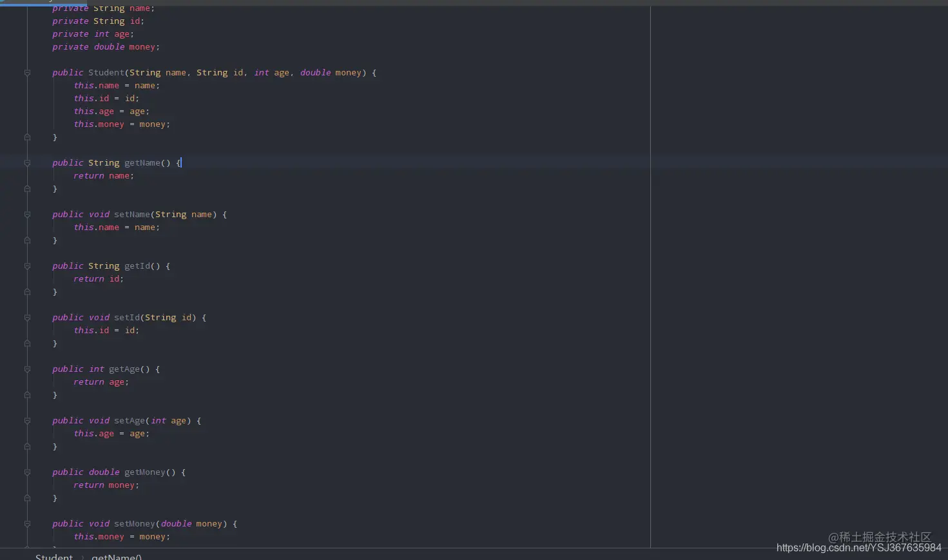
Task: Click the fold end marker closing setName()
Action: click(27, 240)
